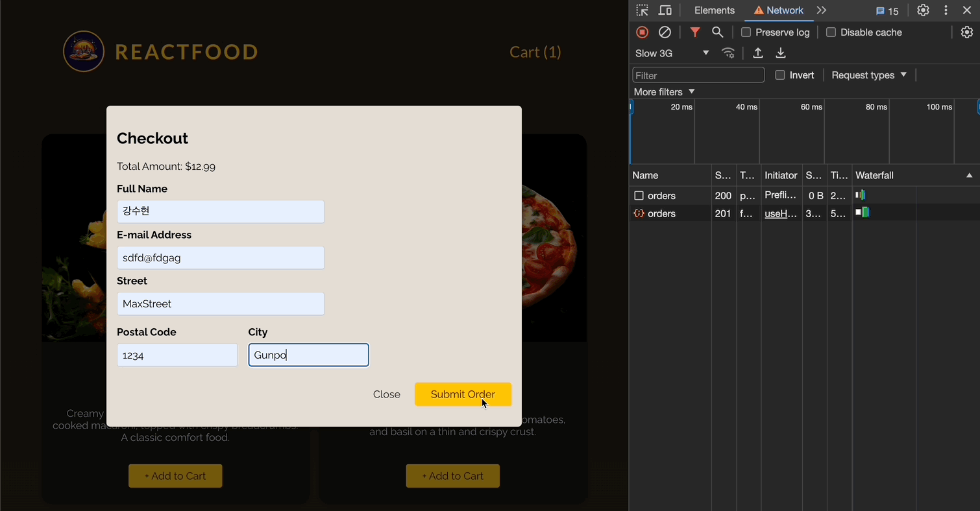Sort by the Initiator column header
Image resolution: width=980 pixels, height=511 pixels.
point(781,176)
